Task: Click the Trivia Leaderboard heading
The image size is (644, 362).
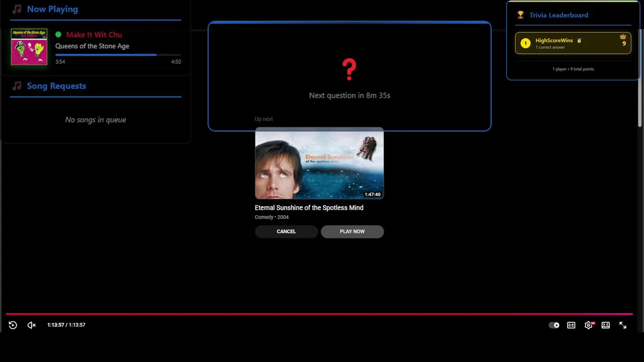Action: tap(559, 15)
